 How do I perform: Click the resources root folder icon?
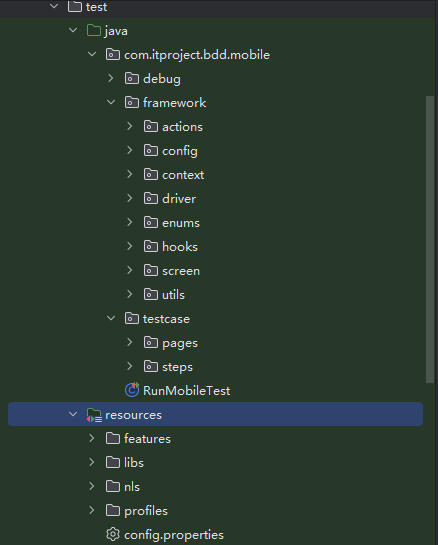pyautogui.click(x=94, y=415)
